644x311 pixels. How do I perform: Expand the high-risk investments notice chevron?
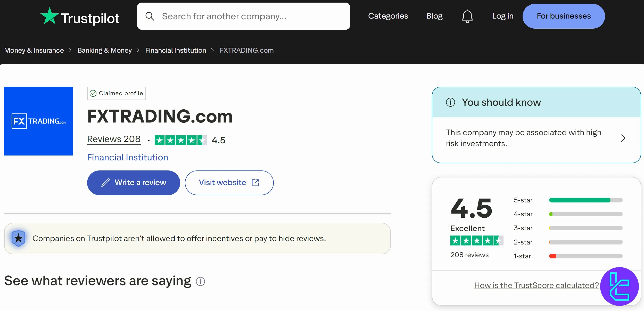coord(623,138)
